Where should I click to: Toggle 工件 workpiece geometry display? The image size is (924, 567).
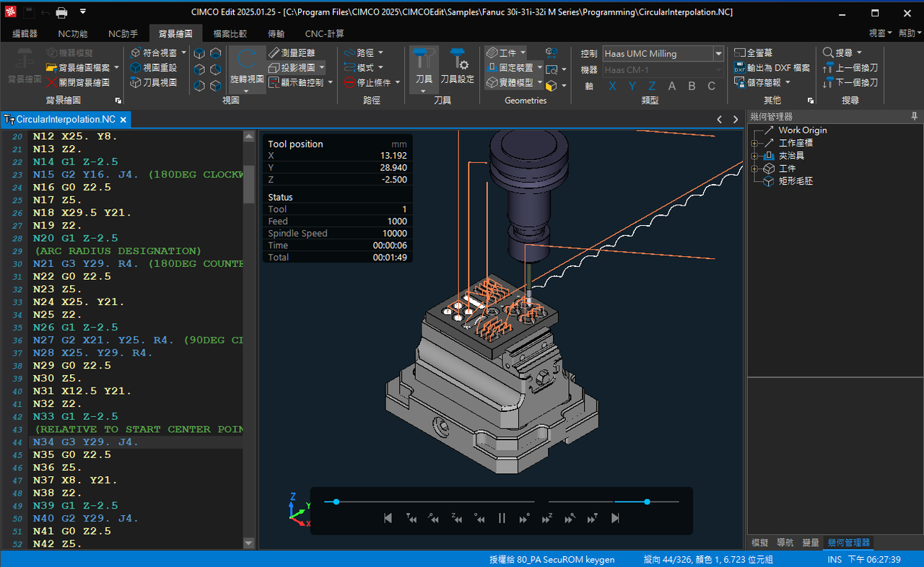click(x=501, y=53)
